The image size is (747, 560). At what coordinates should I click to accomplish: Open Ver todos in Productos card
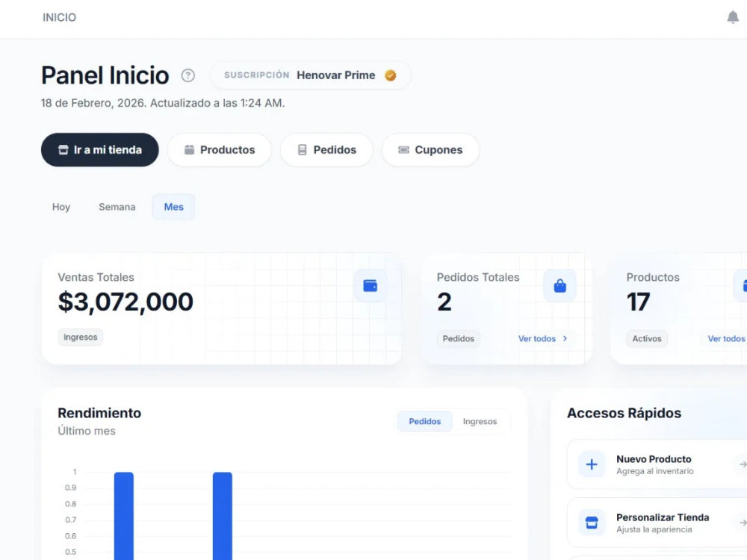726,338
